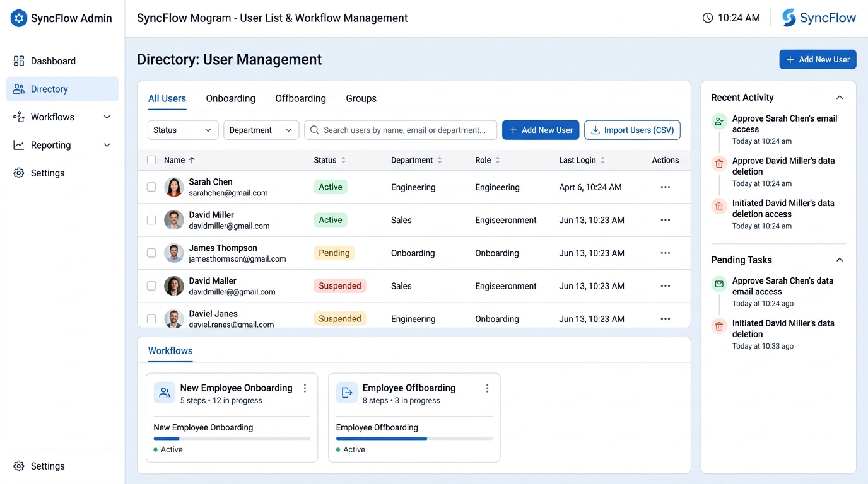Screen dimensions: 868x484
Task: Sort by the Name column header
Action: [x=180, y=160]
